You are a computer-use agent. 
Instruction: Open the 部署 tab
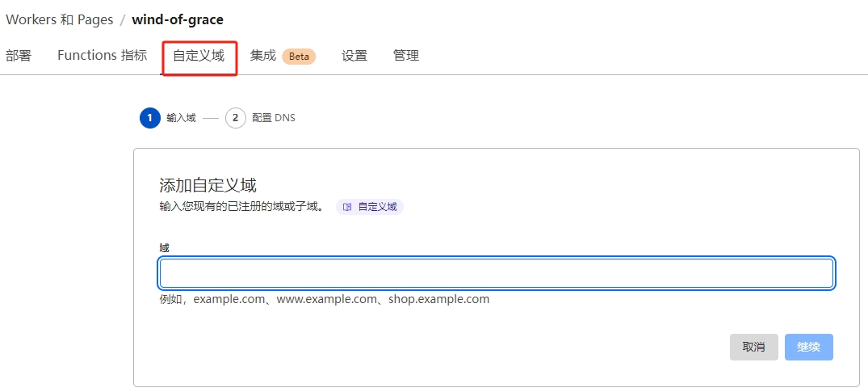click(19, 56)
